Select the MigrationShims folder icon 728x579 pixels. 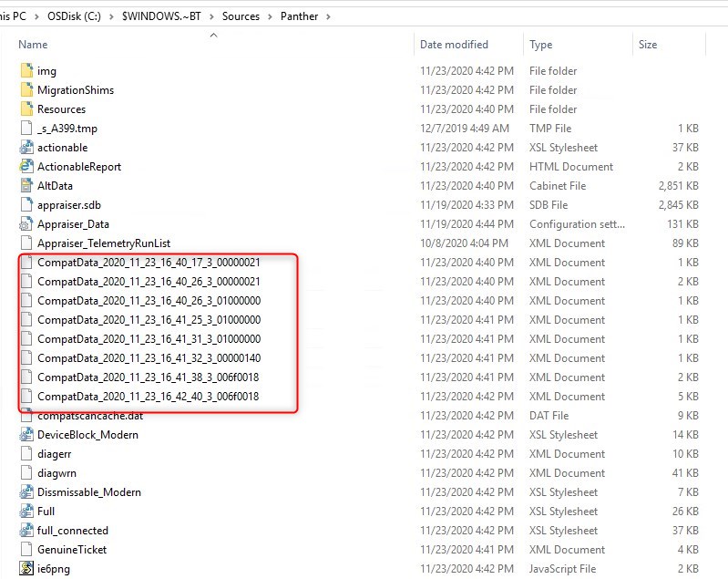click(27, 89)
